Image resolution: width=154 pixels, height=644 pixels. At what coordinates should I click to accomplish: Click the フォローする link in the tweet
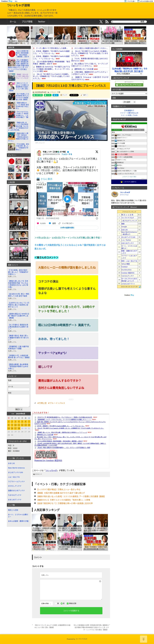[x=67, y=154]
